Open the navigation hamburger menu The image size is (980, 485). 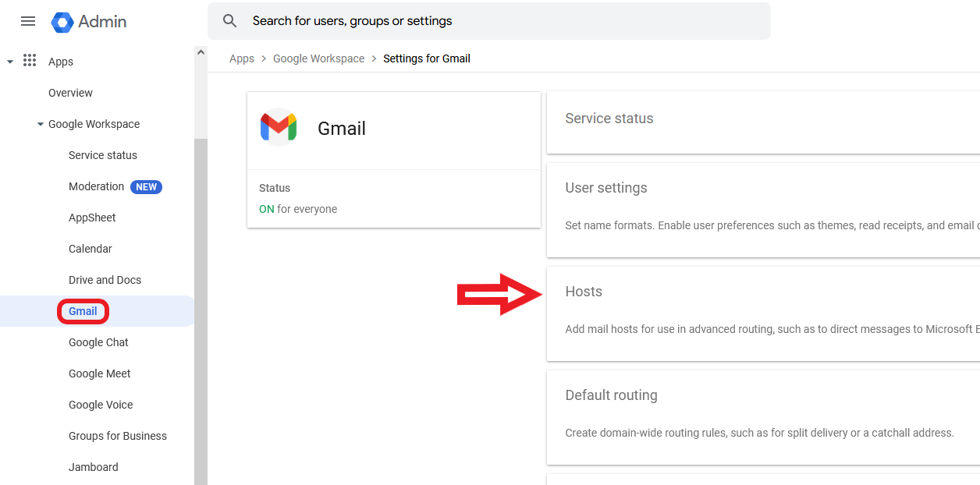click(x=28, y=21)
